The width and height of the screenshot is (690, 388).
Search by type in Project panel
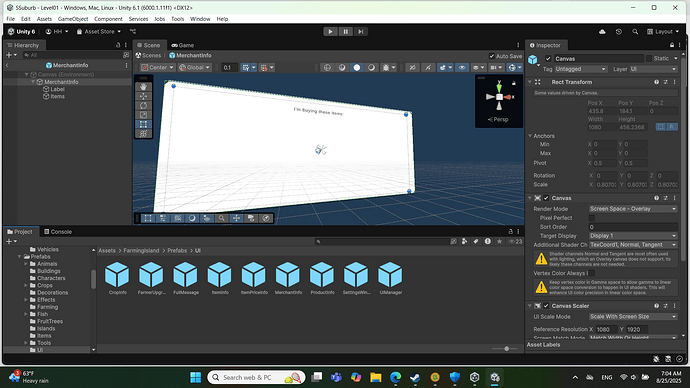click(x=464, y=241)
